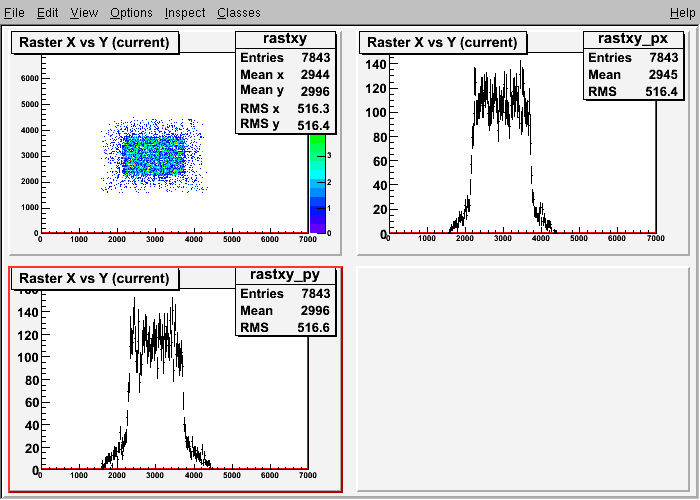Open the Inspect menu
Screen dimensions: 700x500
pyautogui.click(x=185, y=12)
